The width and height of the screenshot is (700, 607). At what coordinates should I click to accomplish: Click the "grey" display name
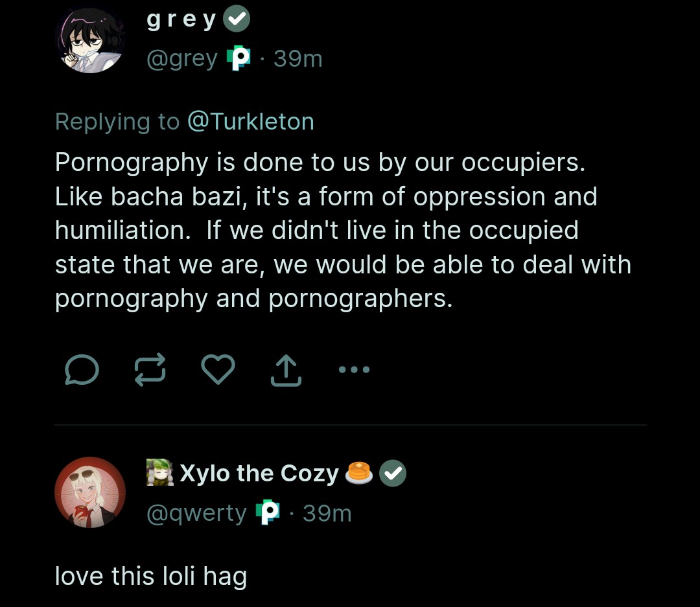tap(182, 20)
